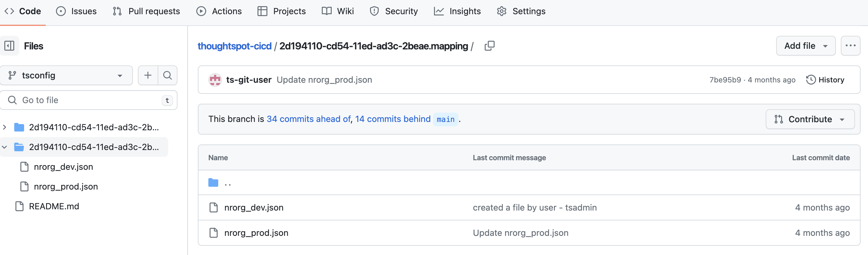Screen dimensions: 868x255
Task: Click the parent directory folder icon
Action: tap(213, 183)
